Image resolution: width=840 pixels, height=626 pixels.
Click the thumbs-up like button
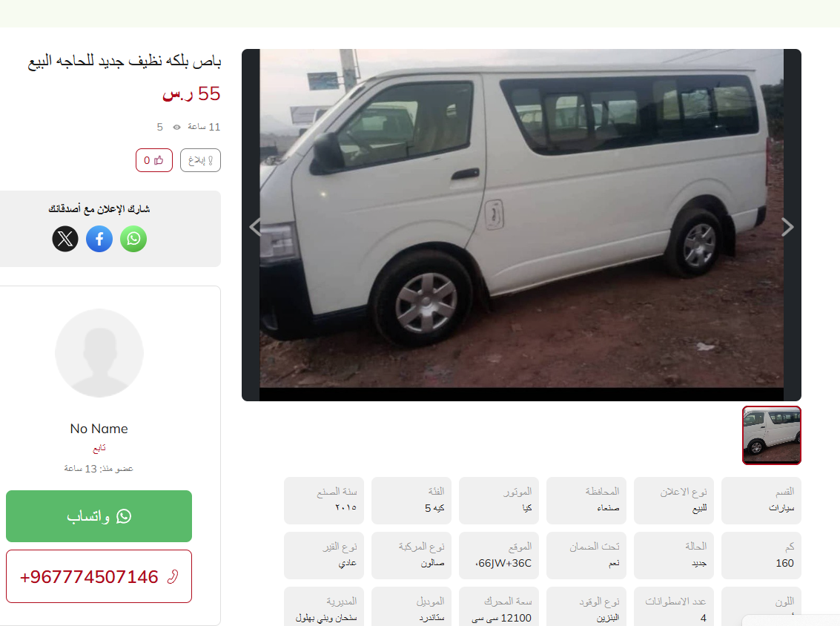coord(154,160)
